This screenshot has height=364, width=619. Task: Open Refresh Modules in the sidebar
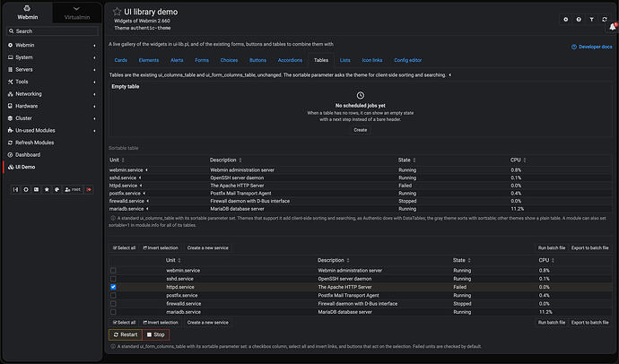(35, 143)
